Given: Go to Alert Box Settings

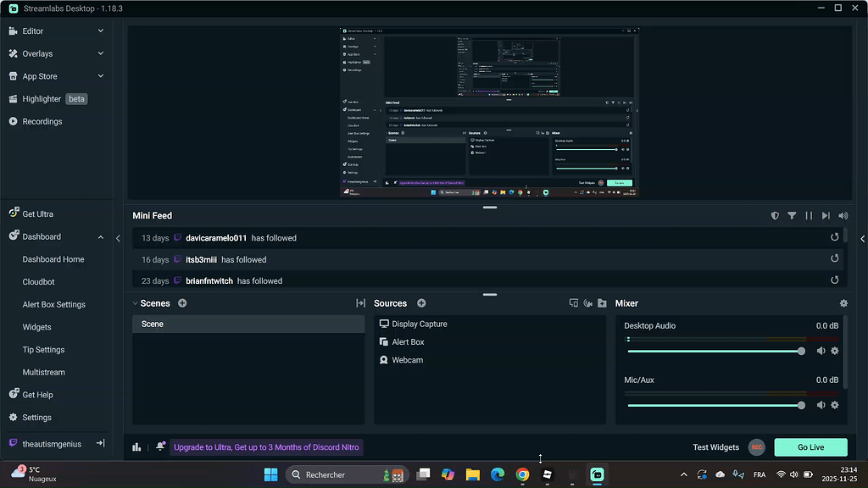Looking at the screenshot, I should 54,304.
